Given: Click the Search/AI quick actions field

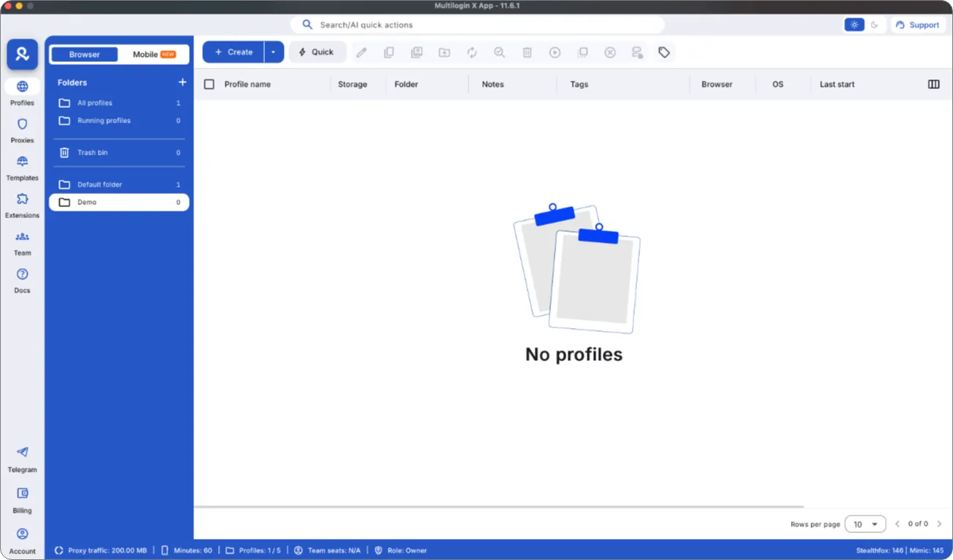Looking at the screenshot, I should coord(477,25).
